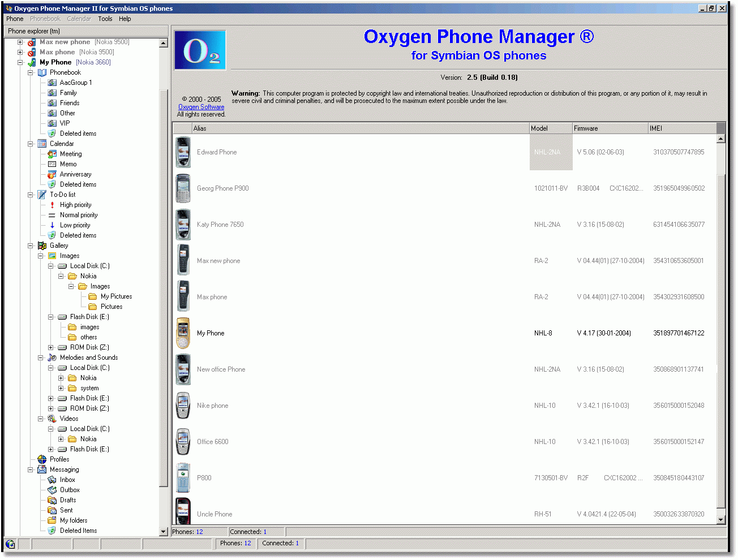738x560 pixels.
Task: Collapse the To-Do list branch
Action: point(31,195)
